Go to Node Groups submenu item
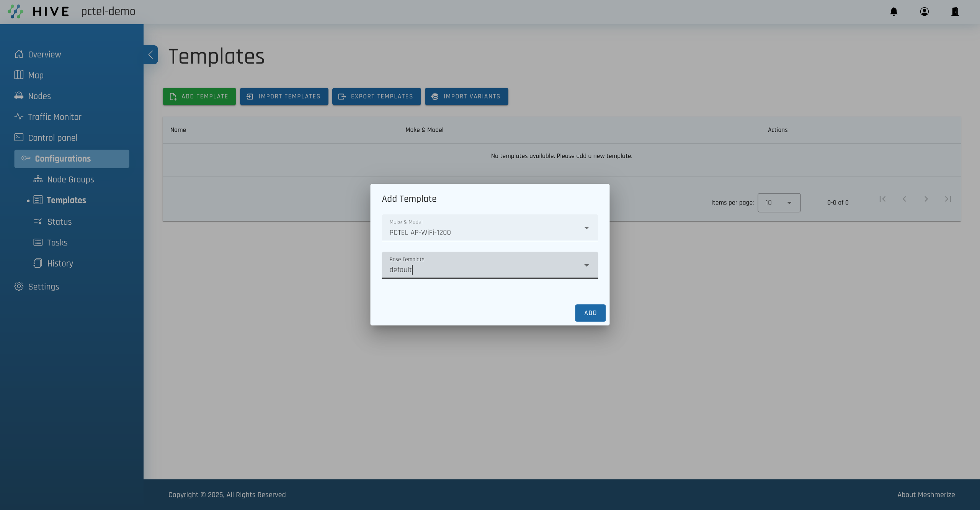The image size is (980, 510). (x=70, y=179)
